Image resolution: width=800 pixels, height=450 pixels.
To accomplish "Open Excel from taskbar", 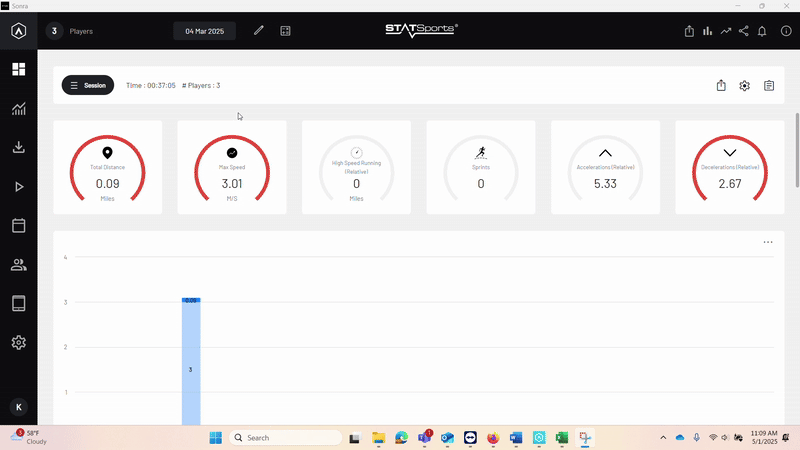I will click(562, 438).
